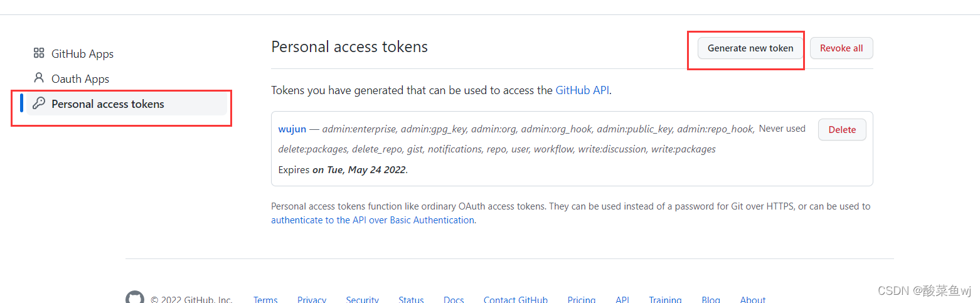Check GitHub Status footer link
Screen dimensions: 980x303
411,300
